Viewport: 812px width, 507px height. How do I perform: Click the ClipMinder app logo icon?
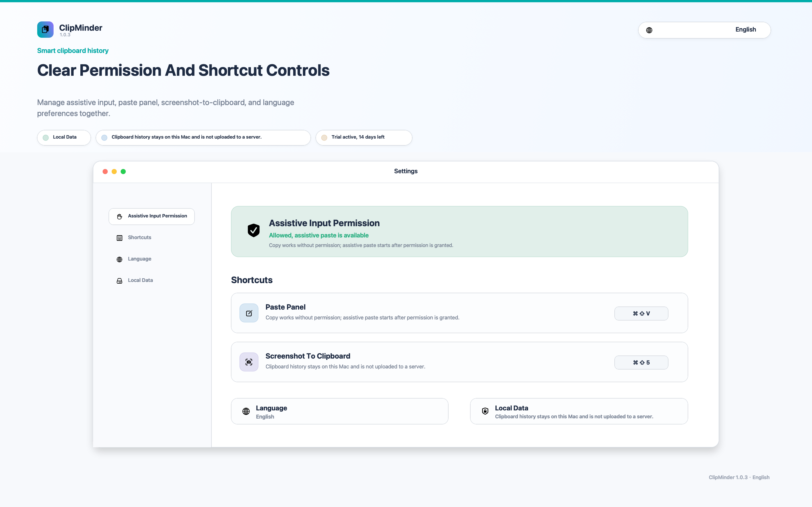(x=45, y=30)
